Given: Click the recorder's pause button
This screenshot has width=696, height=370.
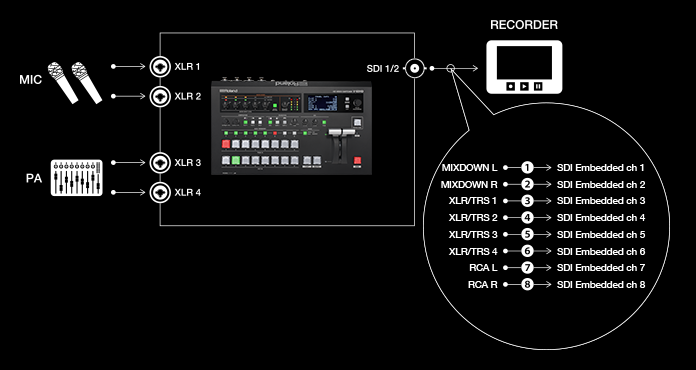Looking at the screenshot, I should point(538,86).
